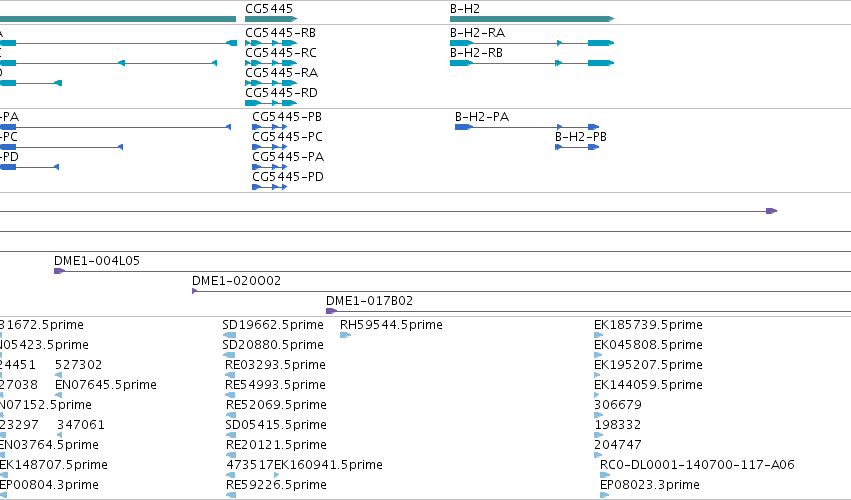The image size is (851, 500).
Task: Select feature 527302
Action: 78,365
